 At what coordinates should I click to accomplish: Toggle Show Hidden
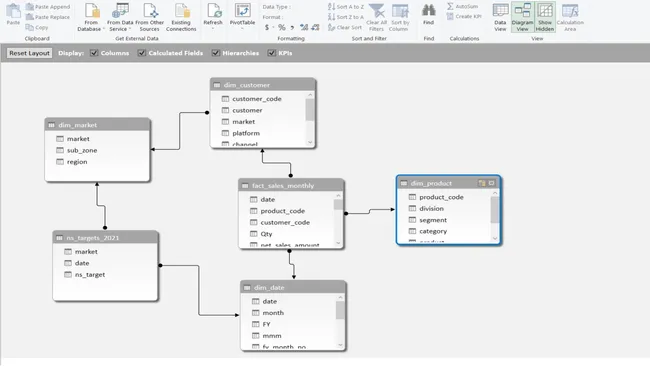pyautogui.click(x=545, y=17)
